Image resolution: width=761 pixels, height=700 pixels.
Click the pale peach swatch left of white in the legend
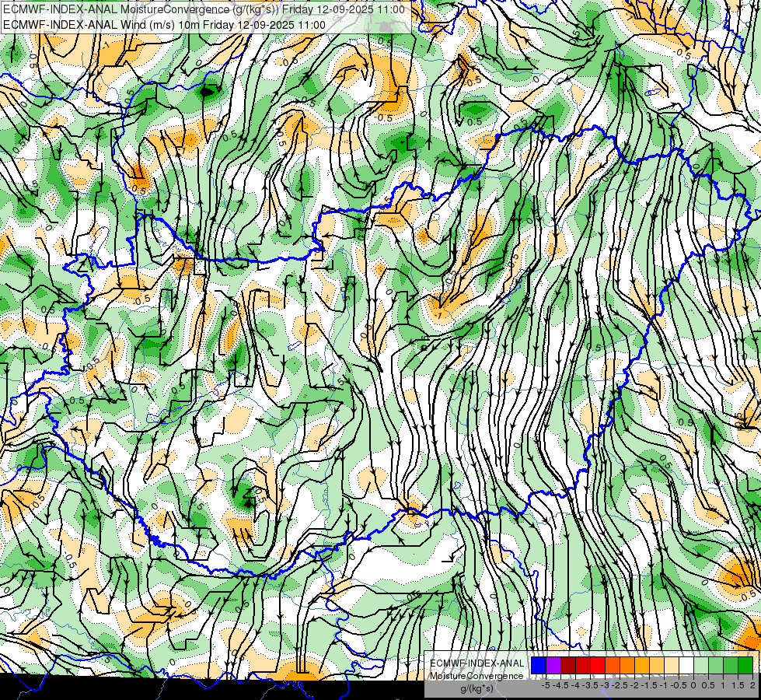(x=672, y=665)
